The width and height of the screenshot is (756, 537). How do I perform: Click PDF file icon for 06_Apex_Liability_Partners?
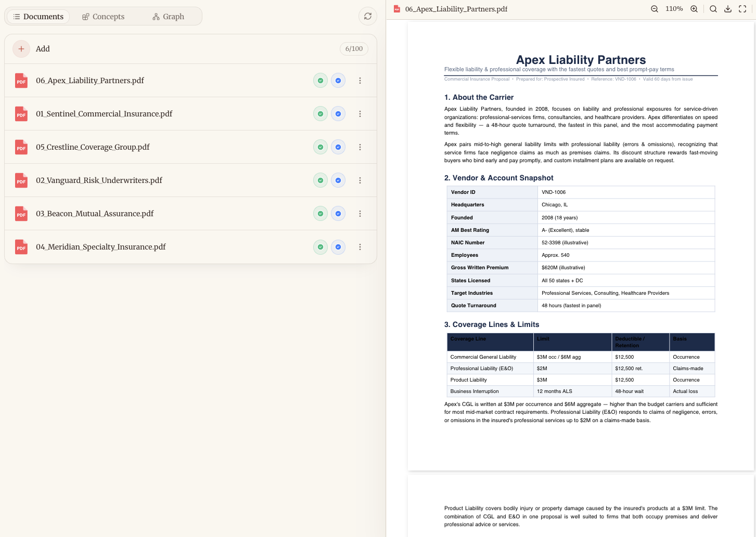pos(21,81)
